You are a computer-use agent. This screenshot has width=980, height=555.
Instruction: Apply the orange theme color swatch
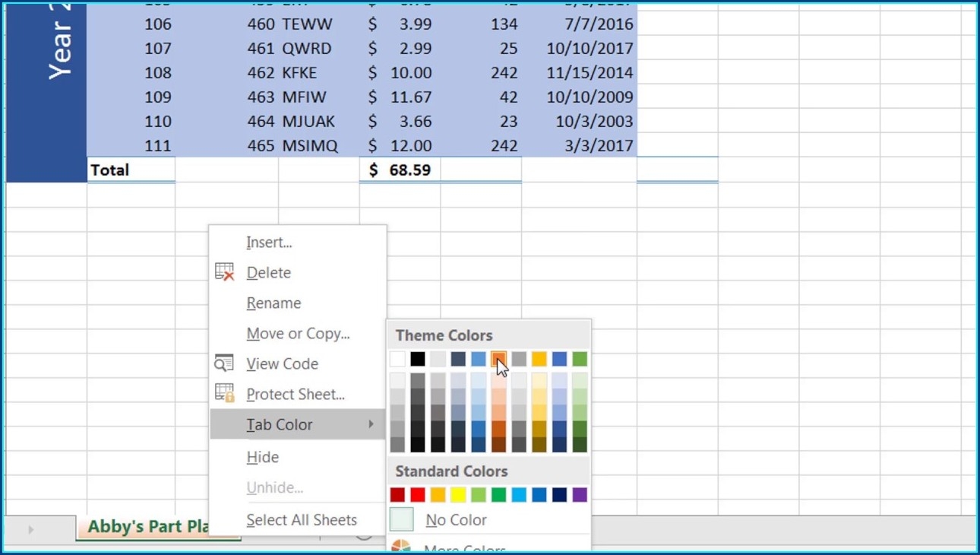pos(498,359)
